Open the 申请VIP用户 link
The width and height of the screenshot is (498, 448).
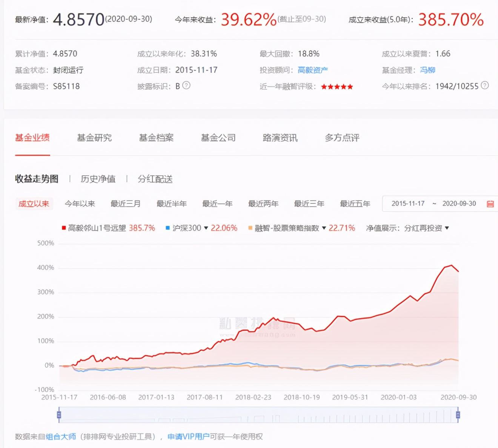coord(189,436)
